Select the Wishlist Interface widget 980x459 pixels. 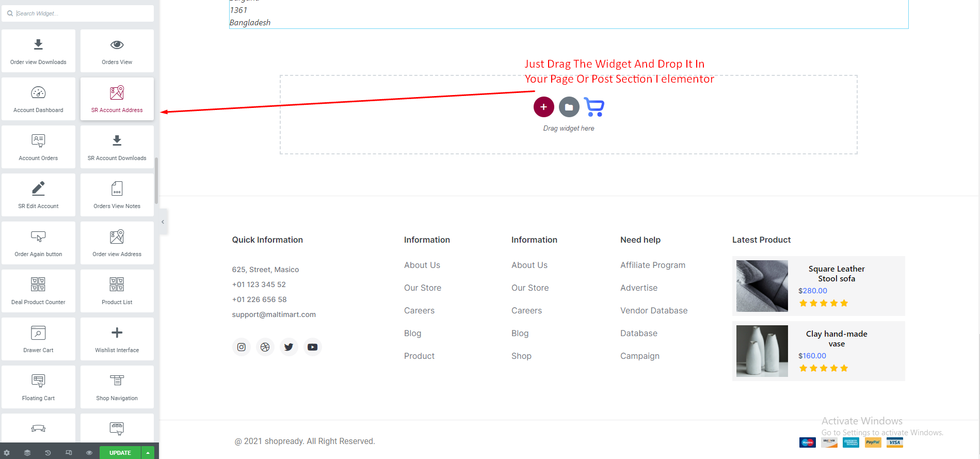pos(117,339)
